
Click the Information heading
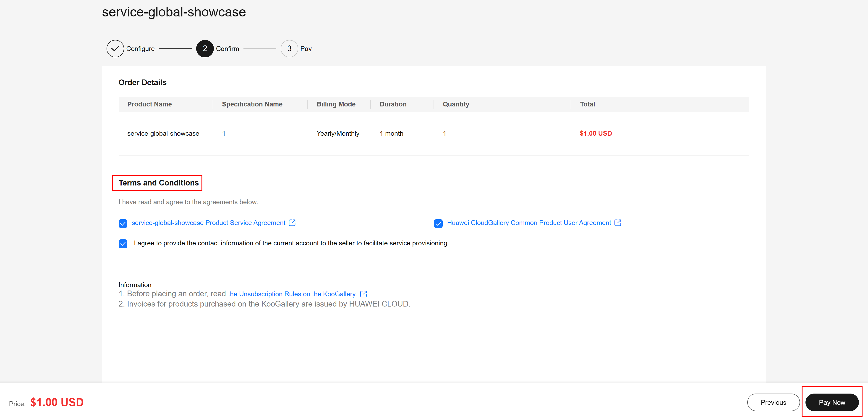[135, 285]
